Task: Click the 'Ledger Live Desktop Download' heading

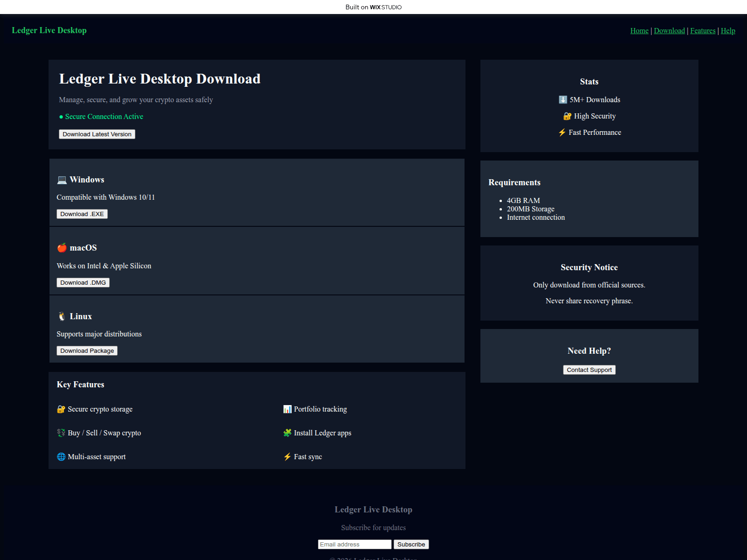Action: (x=160, y=79)
